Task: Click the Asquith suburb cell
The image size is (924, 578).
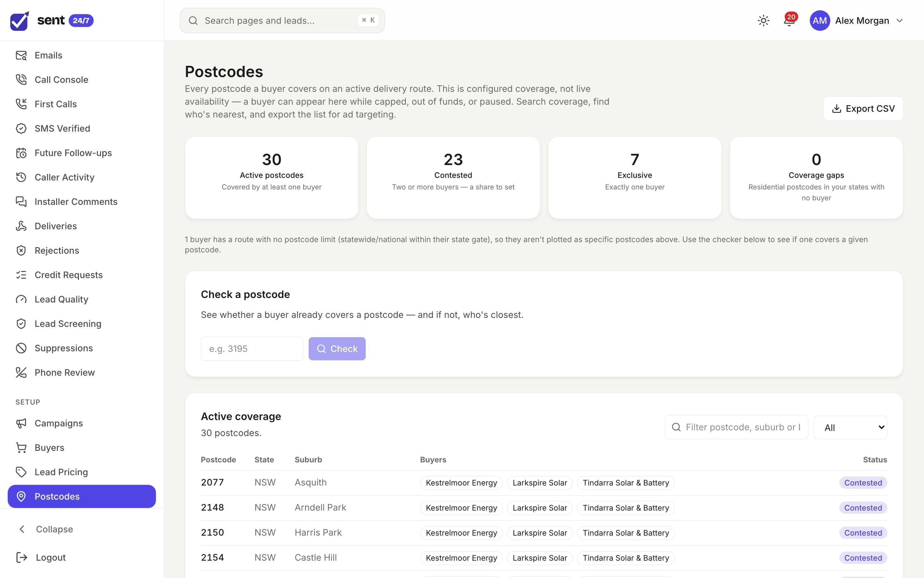Action: tap(311, 482)
